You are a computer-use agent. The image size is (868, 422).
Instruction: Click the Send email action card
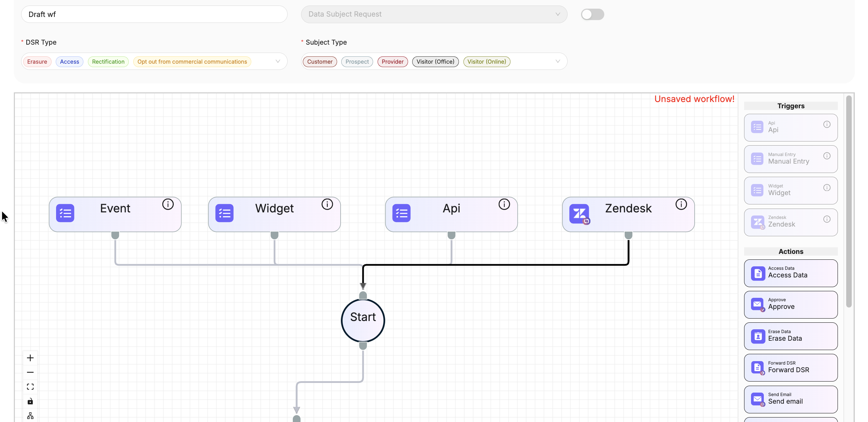(791, 400)
